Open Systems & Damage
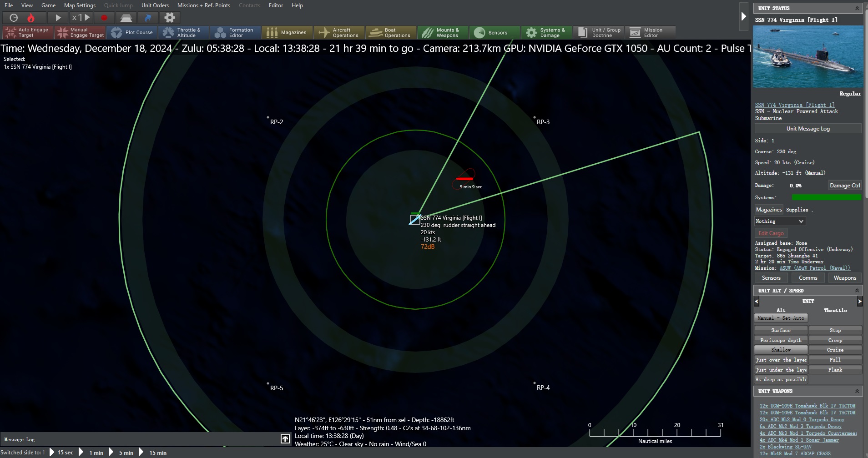The width and height of the screenshot is (868, 458). (547, 32)
